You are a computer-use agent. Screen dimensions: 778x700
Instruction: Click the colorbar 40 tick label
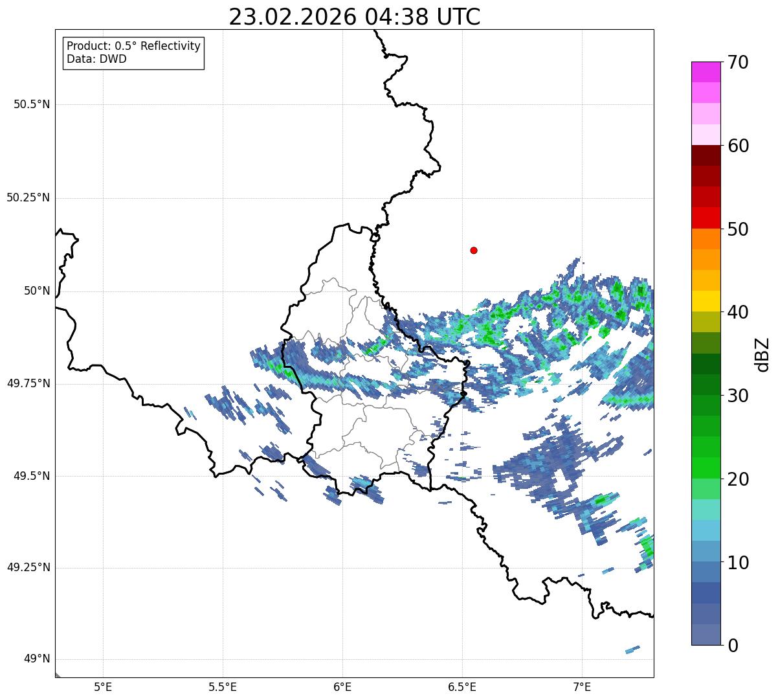click(x=738, y=312)
